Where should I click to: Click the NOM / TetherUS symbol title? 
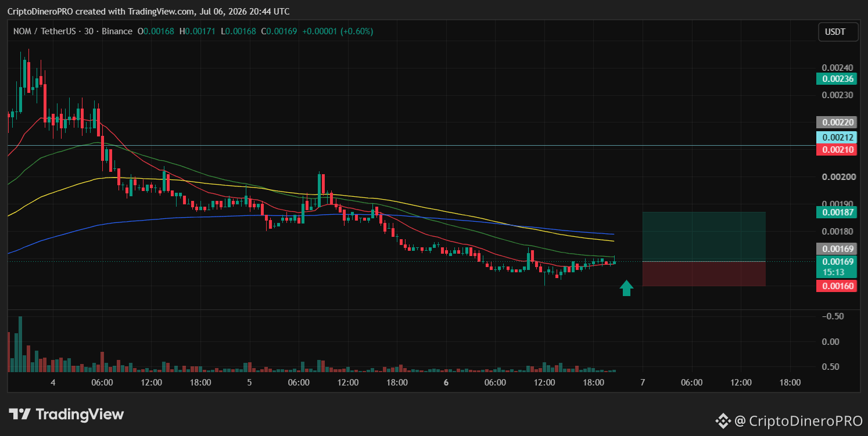pyautogui.click(x=45, y=31)
